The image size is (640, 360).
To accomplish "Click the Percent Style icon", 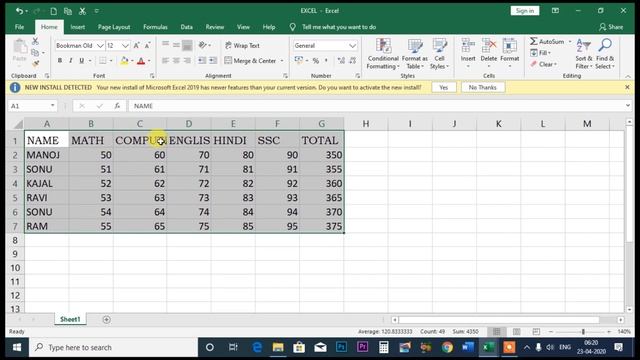I will 316,61.
